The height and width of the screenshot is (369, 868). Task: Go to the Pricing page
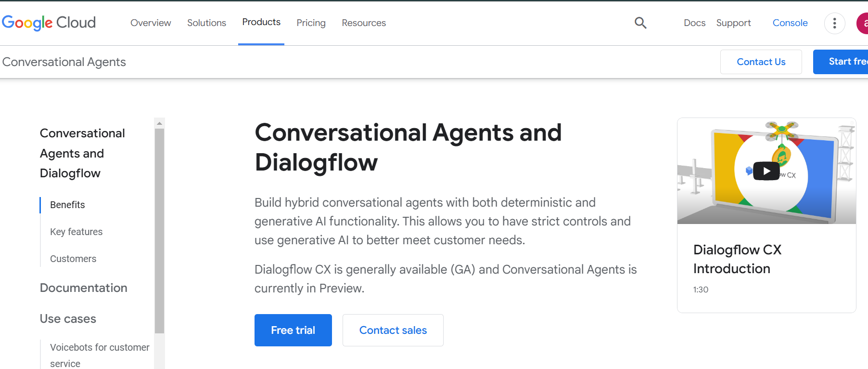[311, 23]
